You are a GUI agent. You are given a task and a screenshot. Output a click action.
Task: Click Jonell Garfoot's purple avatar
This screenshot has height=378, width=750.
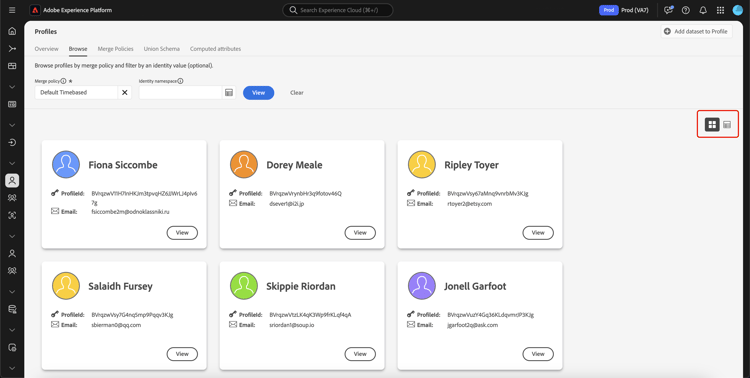click(422, 286)
